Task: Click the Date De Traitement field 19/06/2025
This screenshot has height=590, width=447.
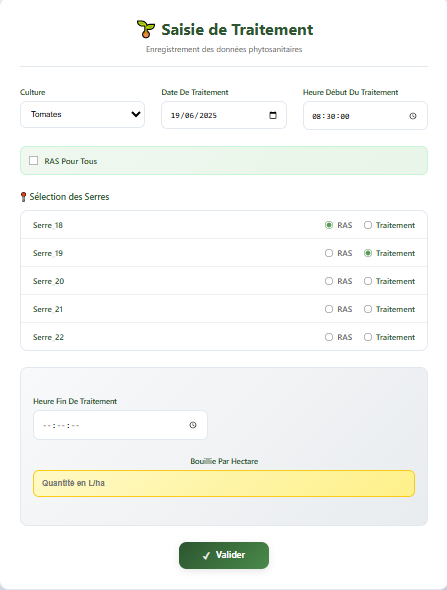Action: 224,115
